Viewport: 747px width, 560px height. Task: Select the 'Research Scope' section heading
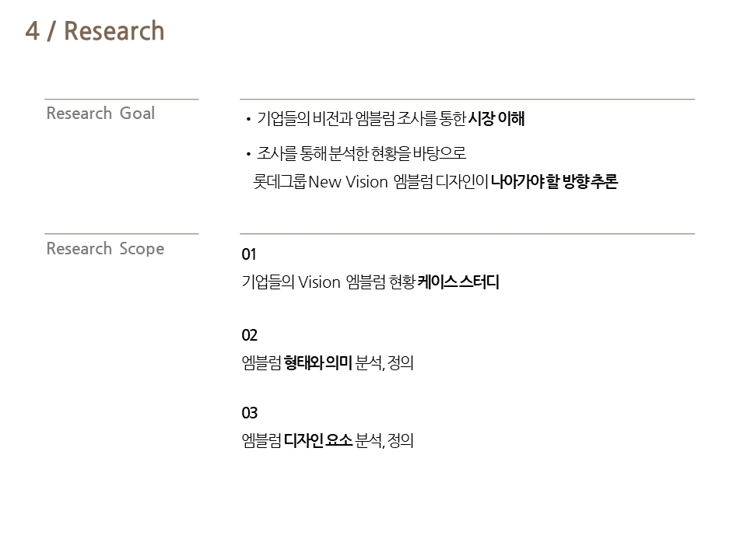pyautogui.click(x=105, y=249)
